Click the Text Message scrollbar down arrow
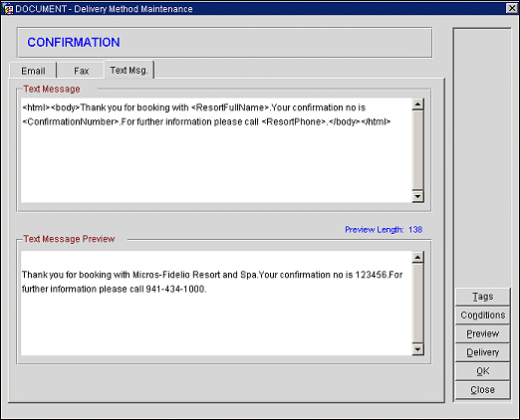Image resolution: width=520 pixels, height=420 pixels. 417,196
